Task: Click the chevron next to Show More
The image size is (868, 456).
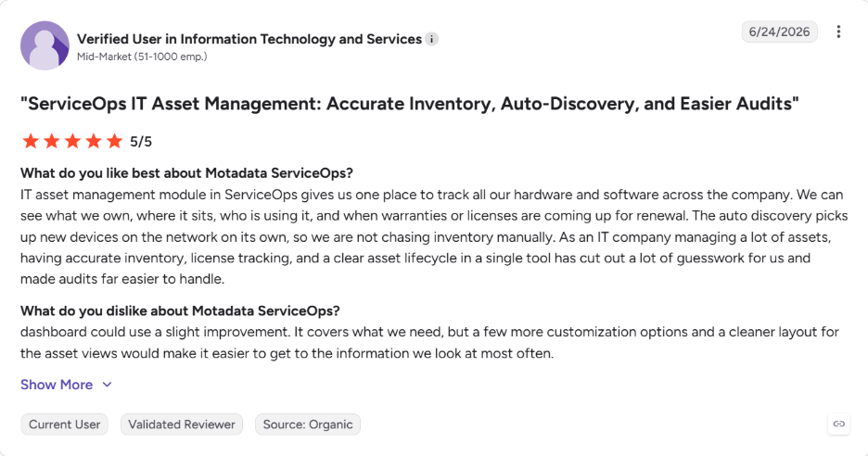Action: tap(108, 385)
